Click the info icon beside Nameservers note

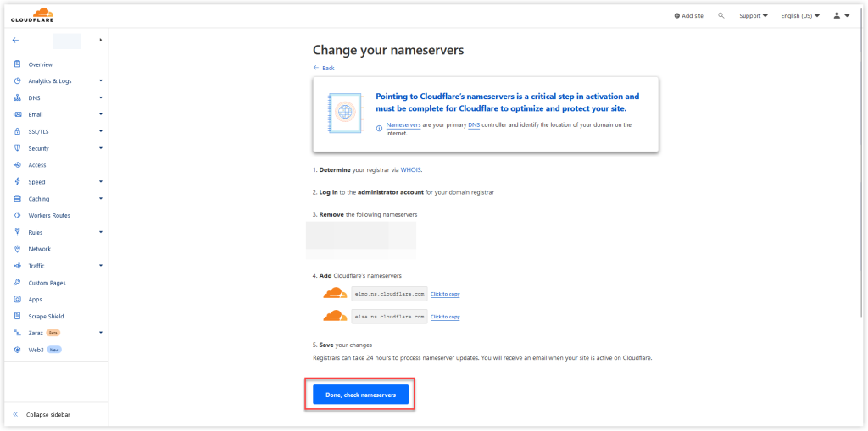379,129
